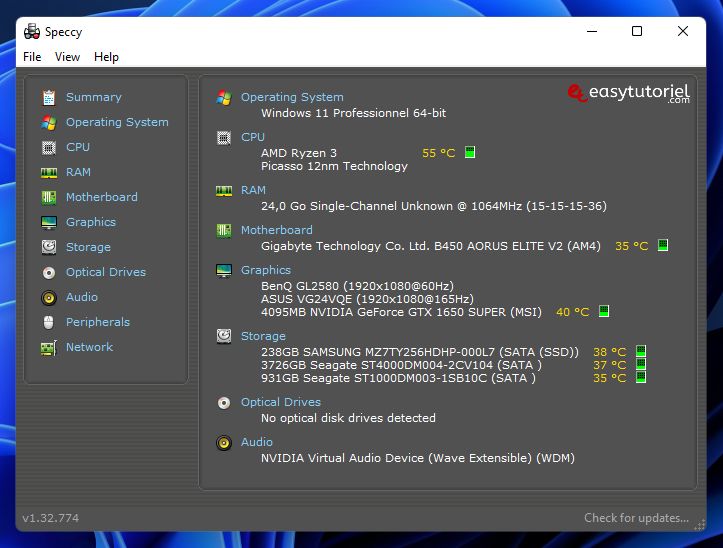Click the CPU temperature indicator next to 55 °C
This screenshot has width=723, height=548.
(x=470, y=153)
